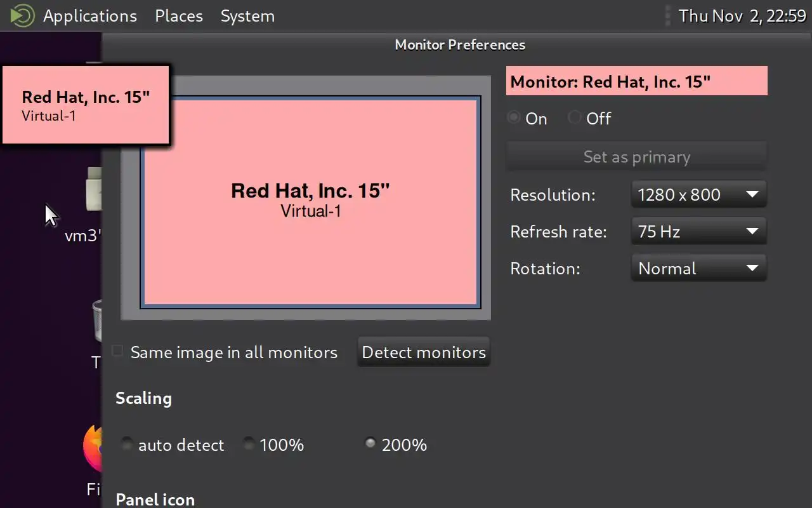Open the Applications menu
Screen dimensions: 812x508
(90, 15)
